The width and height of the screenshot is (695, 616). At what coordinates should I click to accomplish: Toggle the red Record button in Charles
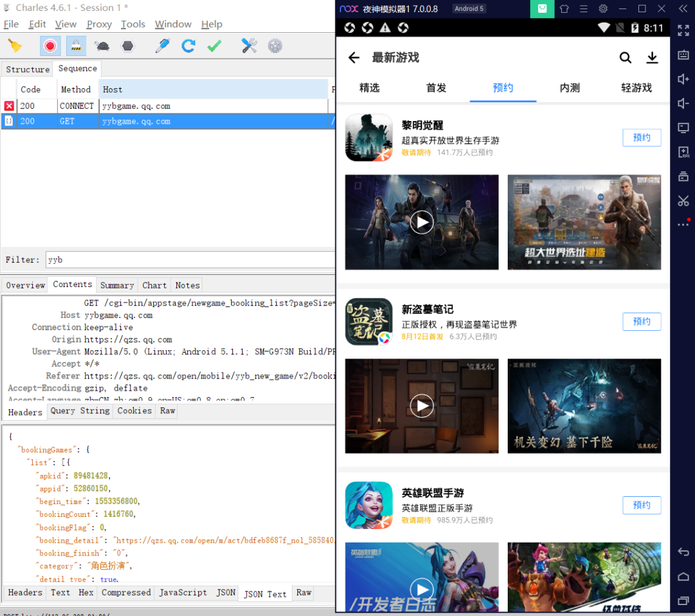(x=50, y=46)
